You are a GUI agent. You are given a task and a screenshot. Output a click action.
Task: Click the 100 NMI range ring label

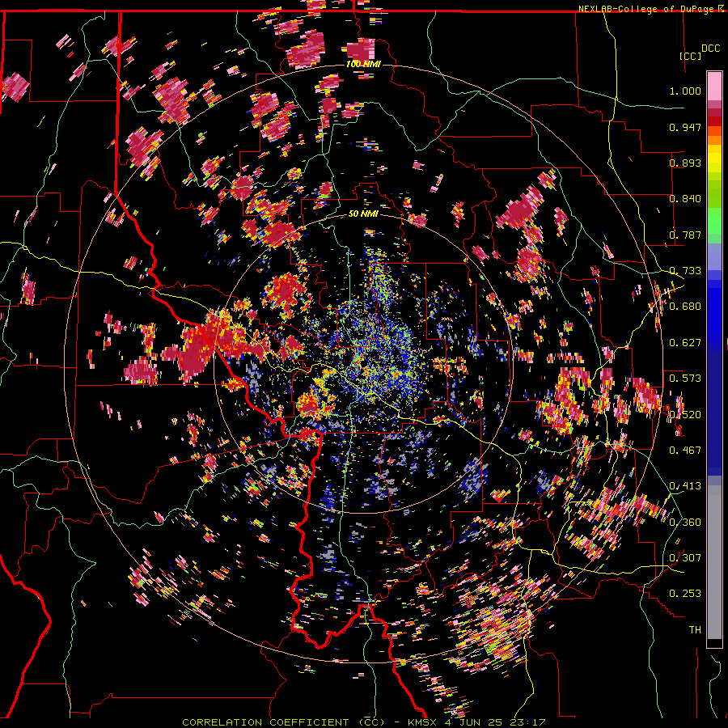tap(363, 64)
